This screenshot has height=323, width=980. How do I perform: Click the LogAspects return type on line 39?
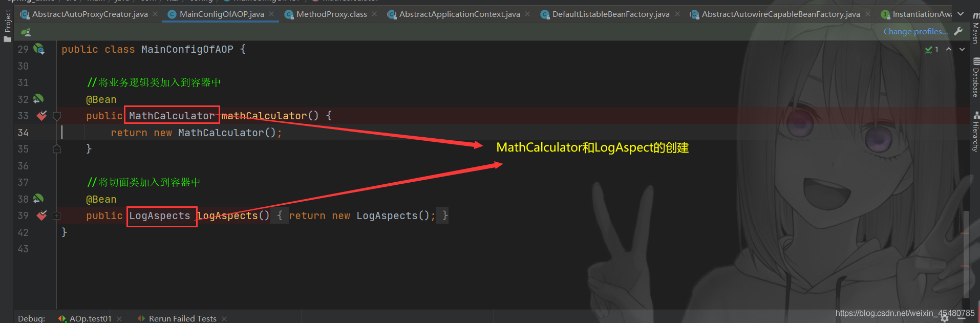click(x=160, y=216)
